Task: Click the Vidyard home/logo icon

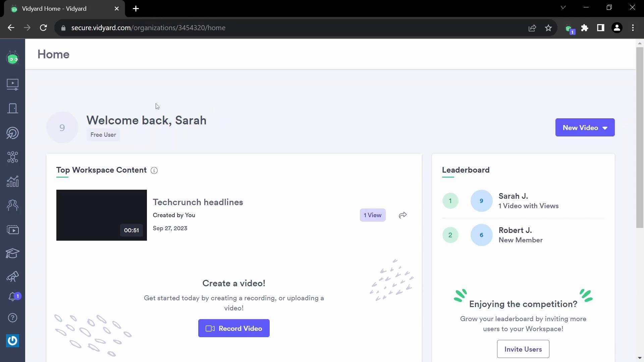Action: 12,58
